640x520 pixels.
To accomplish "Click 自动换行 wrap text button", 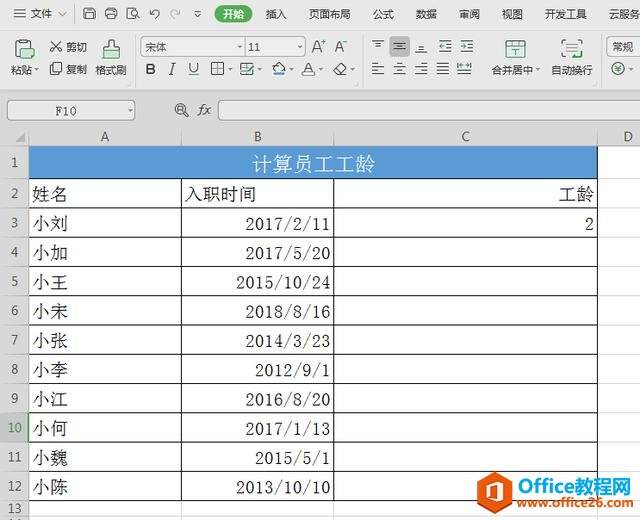I will tap(571, 57).
